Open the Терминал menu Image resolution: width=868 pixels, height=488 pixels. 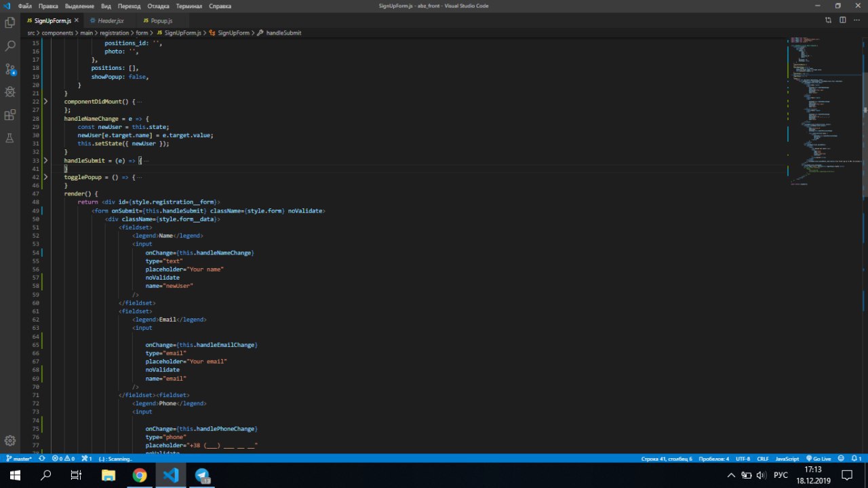point(189,5)
